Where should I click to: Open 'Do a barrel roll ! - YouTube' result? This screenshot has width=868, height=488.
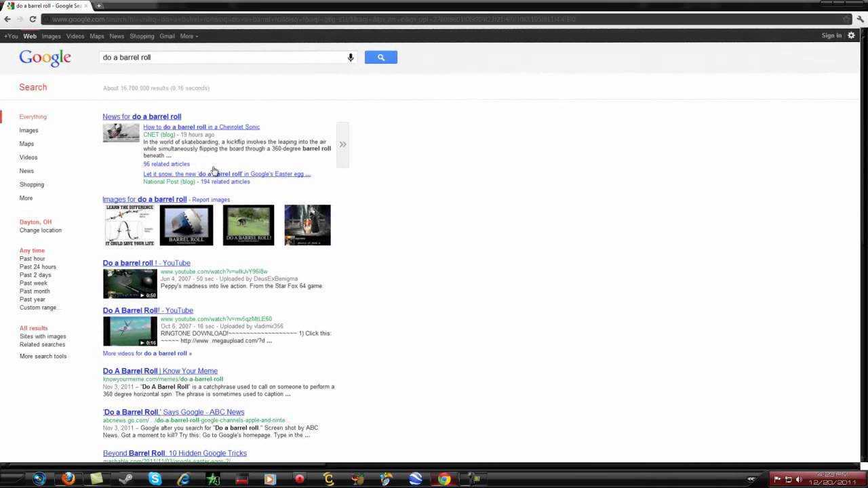point(146,263)
